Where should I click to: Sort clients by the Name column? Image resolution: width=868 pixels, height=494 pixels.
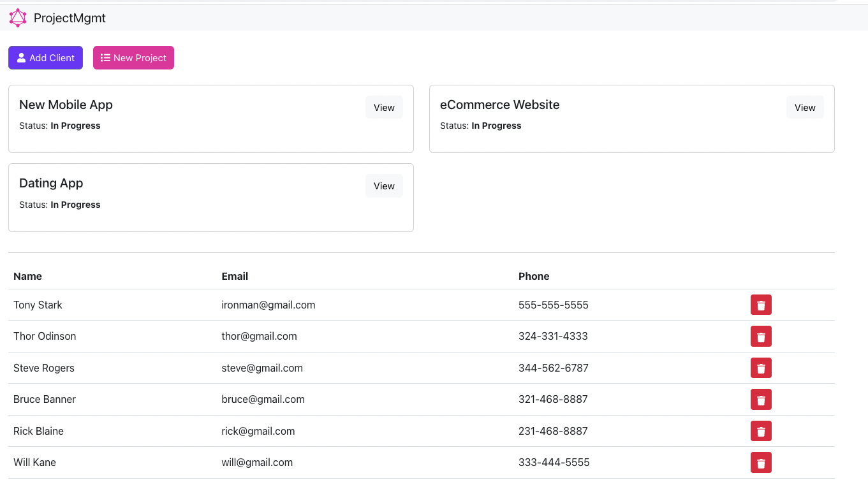point(27,276)
